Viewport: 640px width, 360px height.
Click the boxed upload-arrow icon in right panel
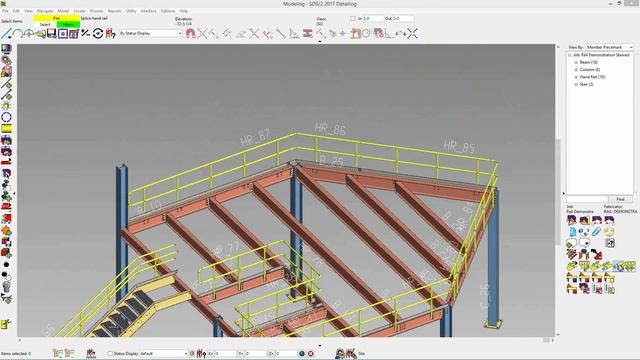point(610,243)
